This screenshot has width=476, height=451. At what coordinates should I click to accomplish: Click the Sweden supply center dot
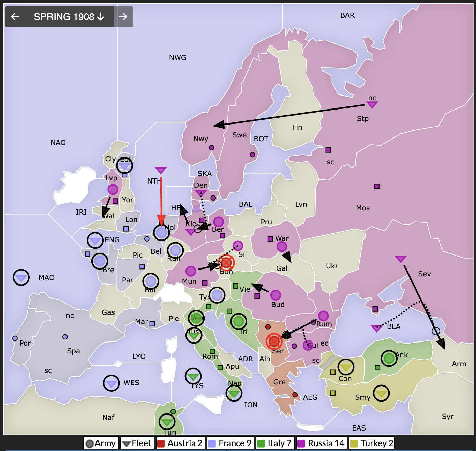(252, 155)
